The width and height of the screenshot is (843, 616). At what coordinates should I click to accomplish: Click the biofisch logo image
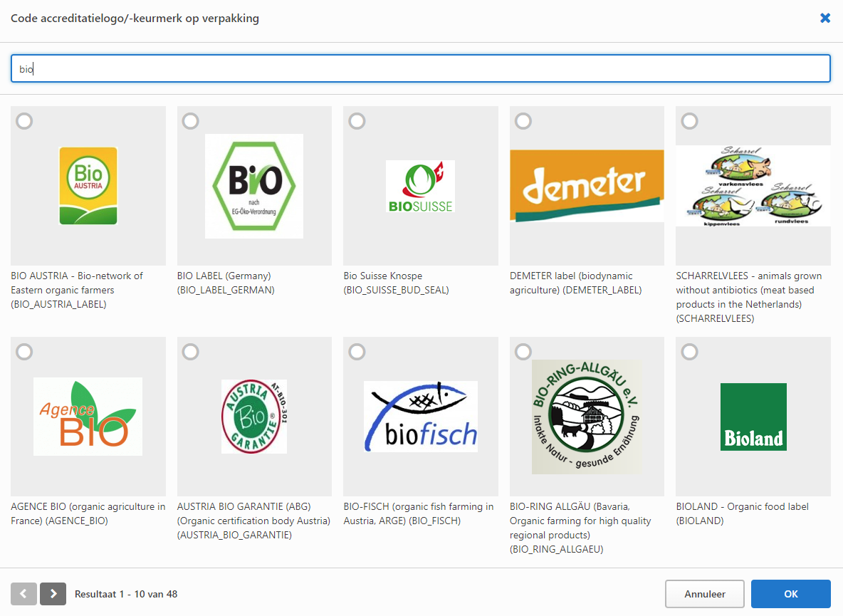(420, 417)
